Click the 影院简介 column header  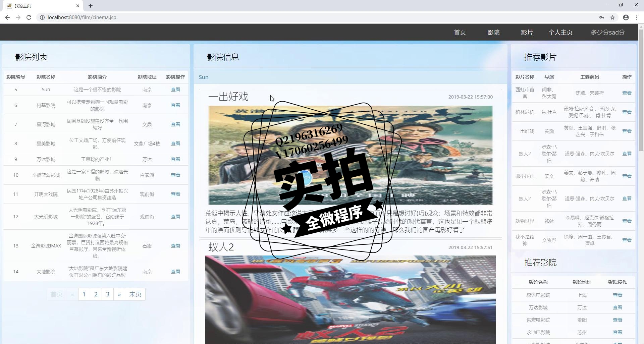[x=97, y=77]
